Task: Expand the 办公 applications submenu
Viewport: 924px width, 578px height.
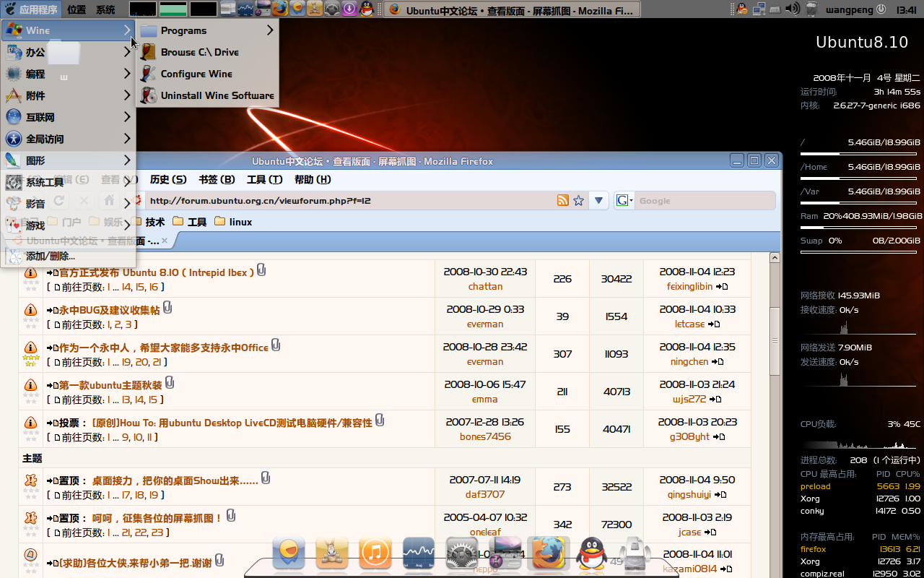Action: [x=68, y=52]
